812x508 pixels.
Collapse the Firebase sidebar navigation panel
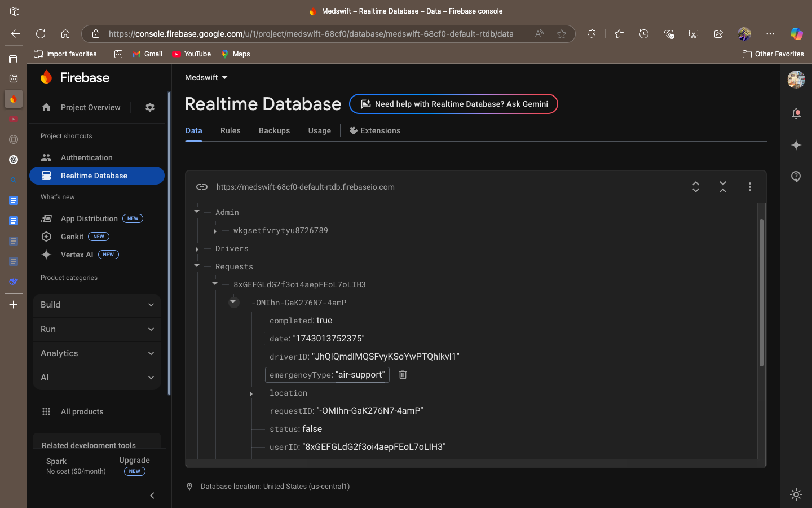[152, 496]
